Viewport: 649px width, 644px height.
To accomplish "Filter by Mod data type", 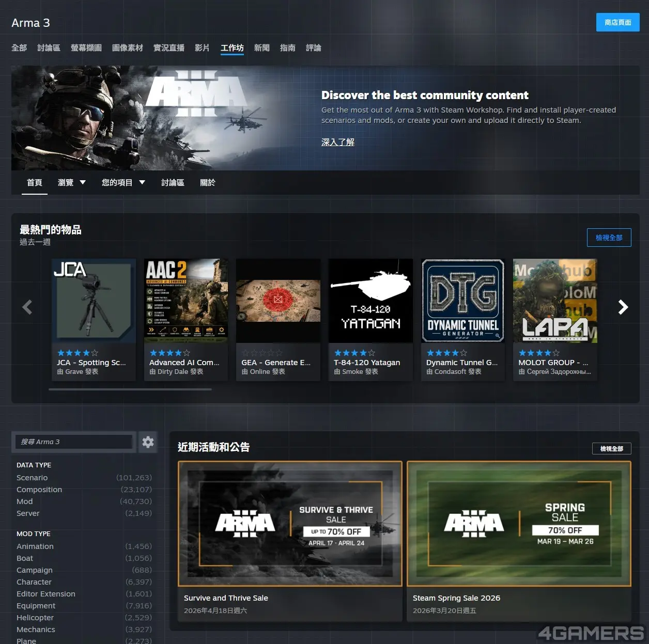I will point(84,501).
